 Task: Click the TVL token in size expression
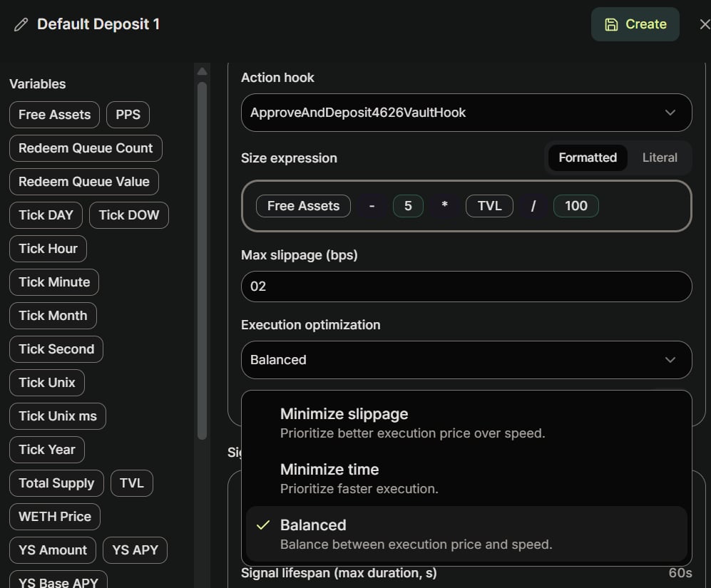click(x=490, y=206)
